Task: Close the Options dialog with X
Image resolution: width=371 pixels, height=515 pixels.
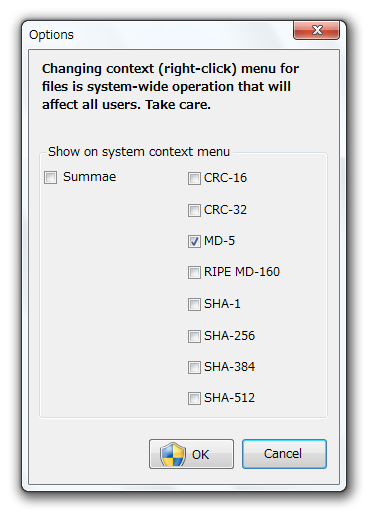Action: (316, 30)
